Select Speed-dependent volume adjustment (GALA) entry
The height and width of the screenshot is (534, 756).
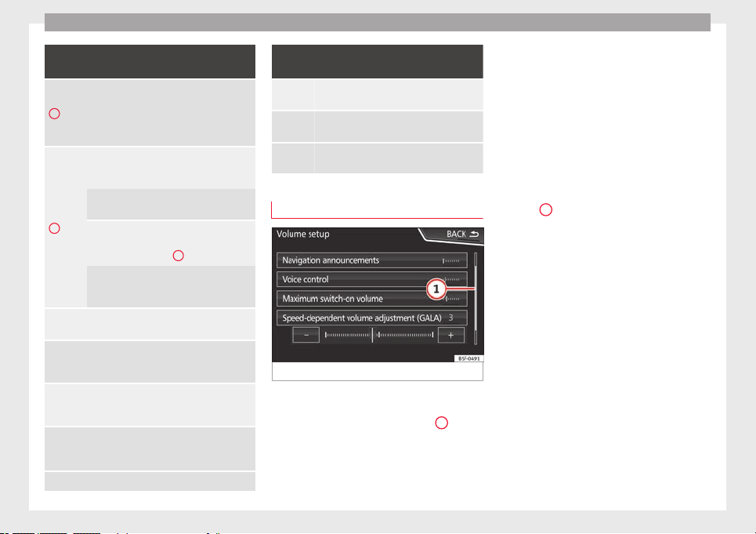point(371,318)
